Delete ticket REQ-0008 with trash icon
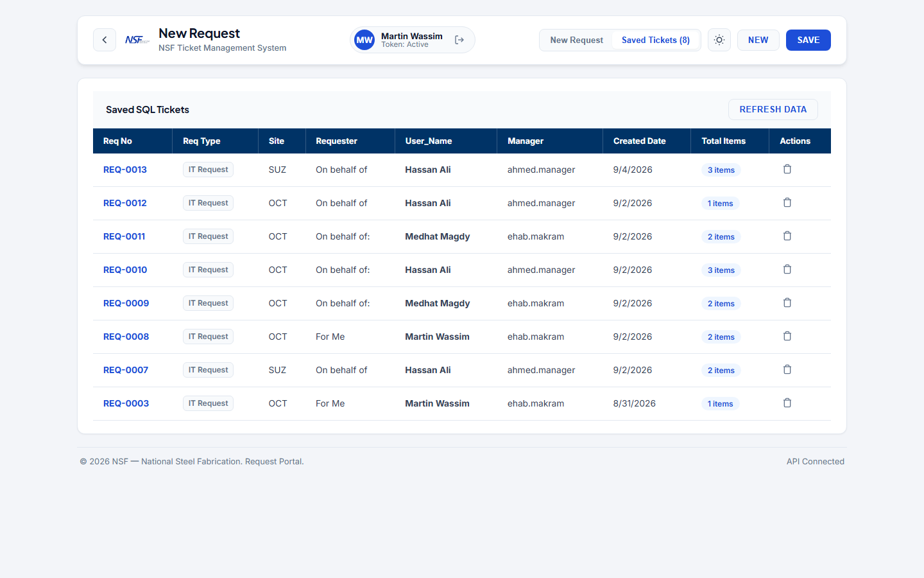 click(787, 336)
